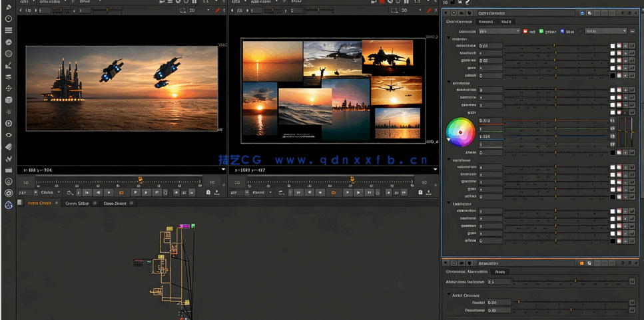Switch to the Curve Editor tab
The image size is (644, 320).
[77, 203]
